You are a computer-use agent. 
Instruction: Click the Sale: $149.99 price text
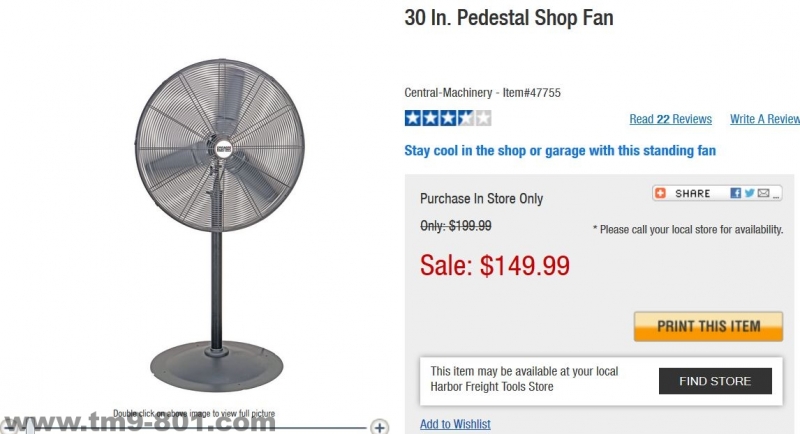(495, 265)
